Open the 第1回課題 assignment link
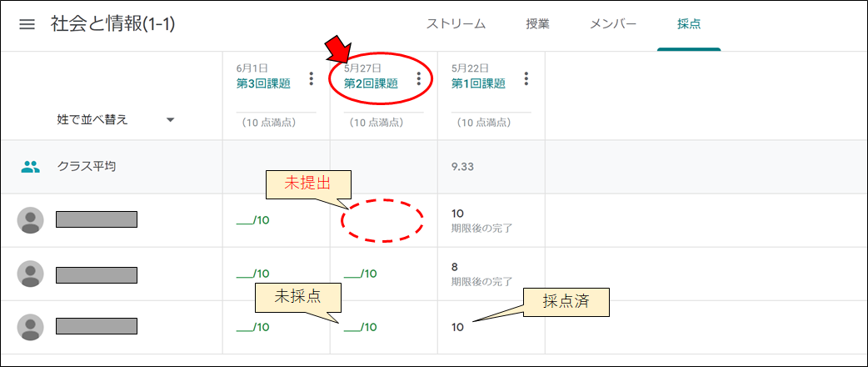Viewport: 868px width, 367px height. click(478, 83)
